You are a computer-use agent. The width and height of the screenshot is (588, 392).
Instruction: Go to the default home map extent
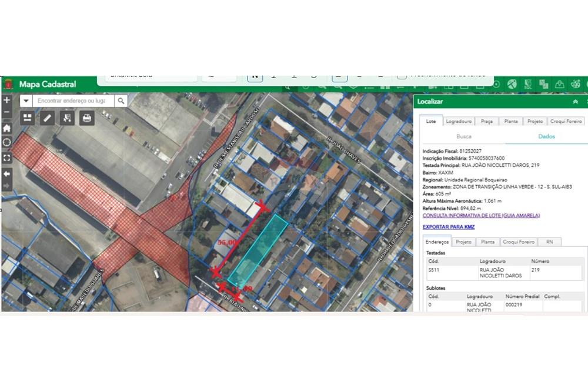coord(6,128)
